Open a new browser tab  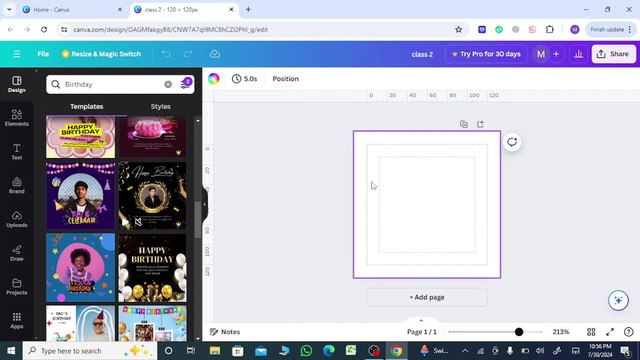pos(248,9)
